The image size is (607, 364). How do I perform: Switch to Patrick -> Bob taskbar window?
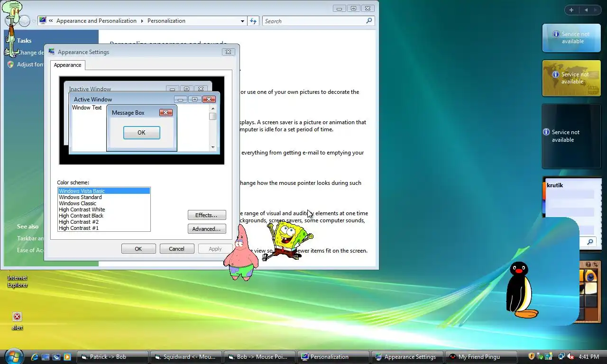click(x=113, y=357)
